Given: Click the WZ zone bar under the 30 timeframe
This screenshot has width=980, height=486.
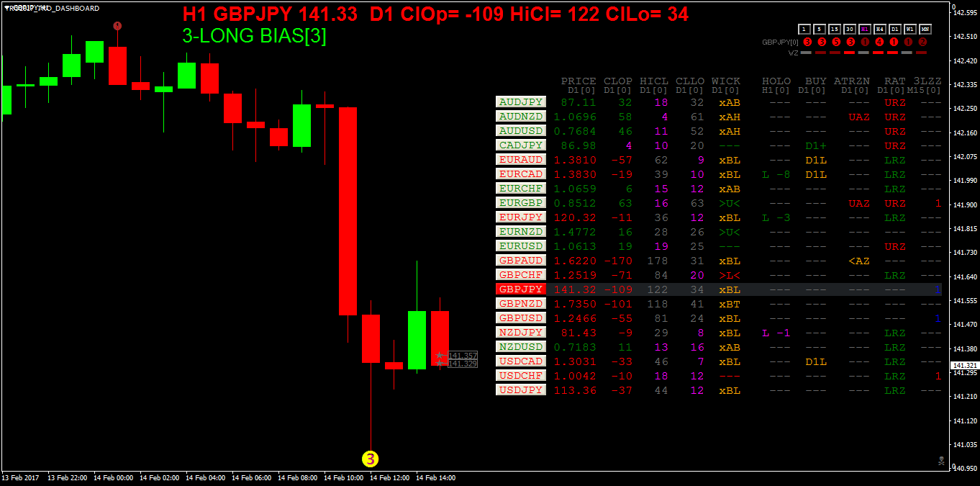Looking at the screenshot, I should tap(850, 53).
